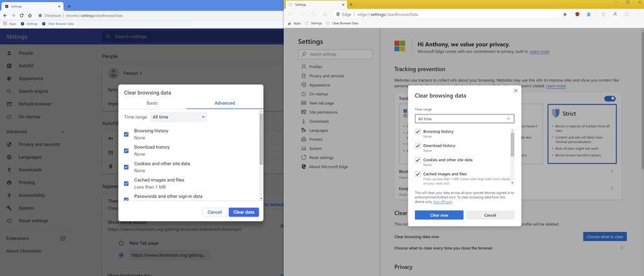Click the Appearance palette icon in Chromium
644x276 pixels.
[9, 79]
